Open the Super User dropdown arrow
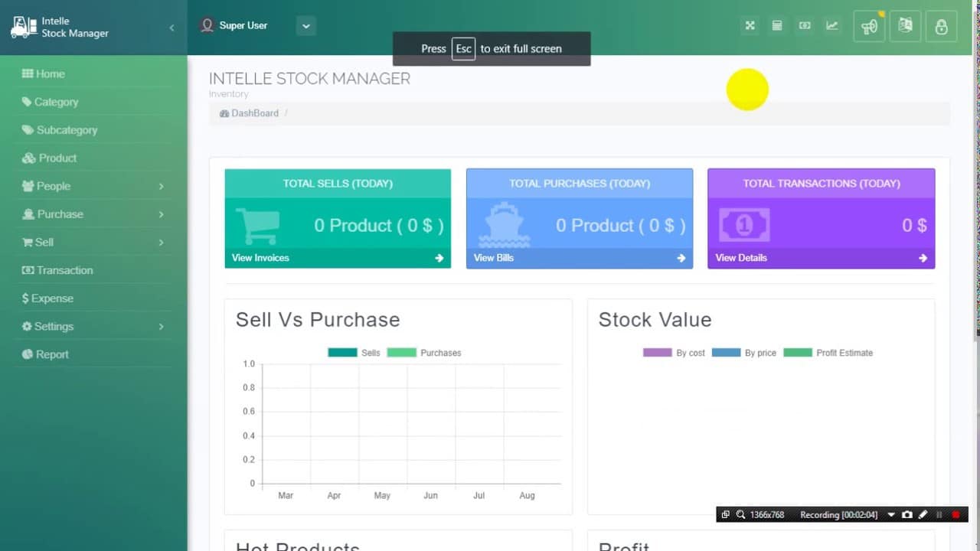 coord(306,26)
